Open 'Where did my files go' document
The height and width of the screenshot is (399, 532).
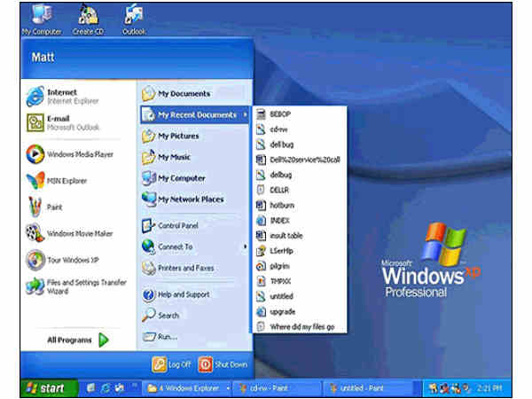tap(300, 325)
